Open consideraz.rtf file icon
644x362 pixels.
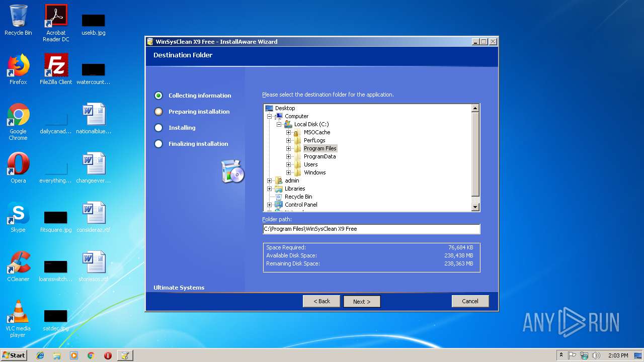pyautogui.click(x=94, y=217)
